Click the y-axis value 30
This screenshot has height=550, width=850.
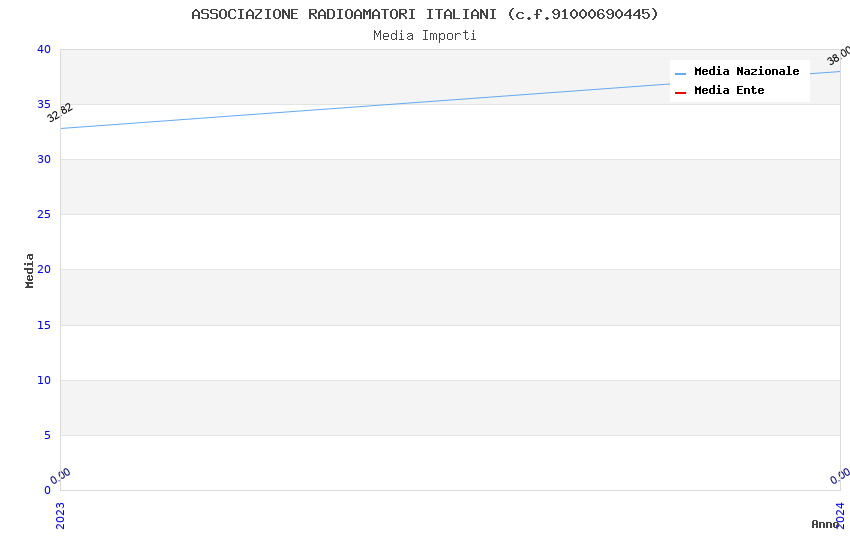click(44, 159)
